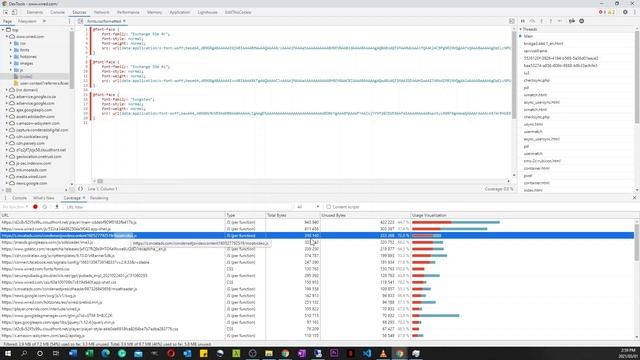Screen dimensions: 640x360
Task: Click the step into function button
Action: 542,21
